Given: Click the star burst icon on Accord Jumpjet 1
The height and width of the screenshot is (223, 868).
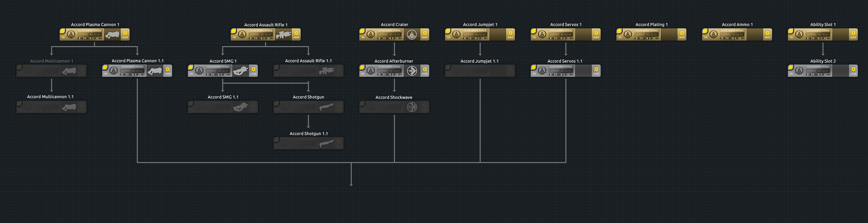Looking at the screenshot, I should point(511,33).
